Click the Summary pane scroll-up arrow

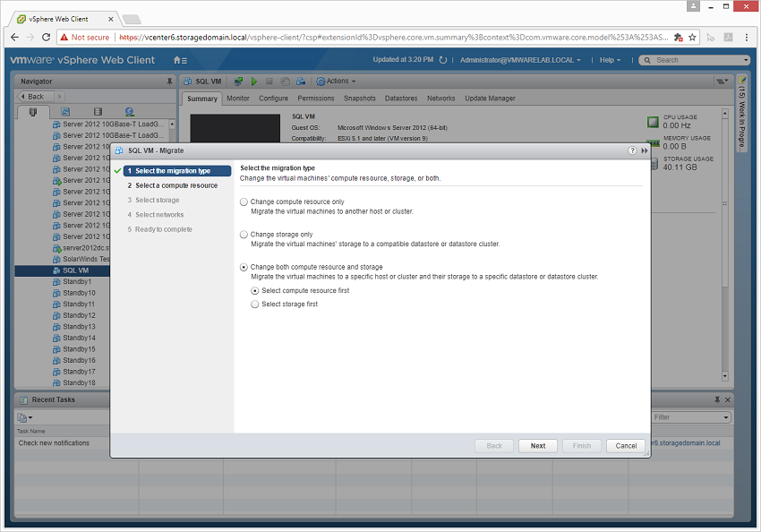tap(725, 114)
